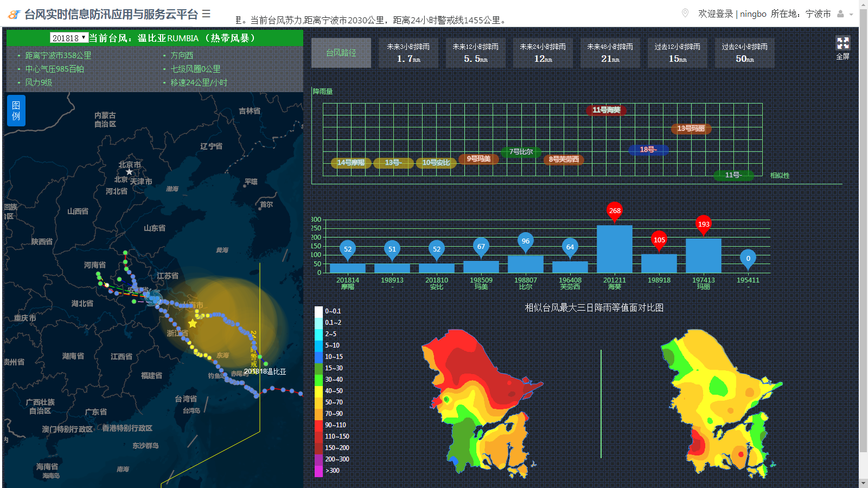Image resolution: width=868 pixels, height=488 pixels.
Task: Click the 13号玛丽 similarity label
Action: click(x=691, y=129)
